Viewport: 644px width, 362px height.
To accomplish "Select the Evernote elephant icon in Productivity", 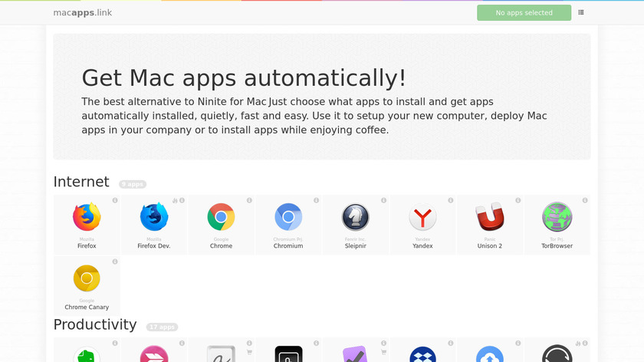I will [x=87, y=354].
